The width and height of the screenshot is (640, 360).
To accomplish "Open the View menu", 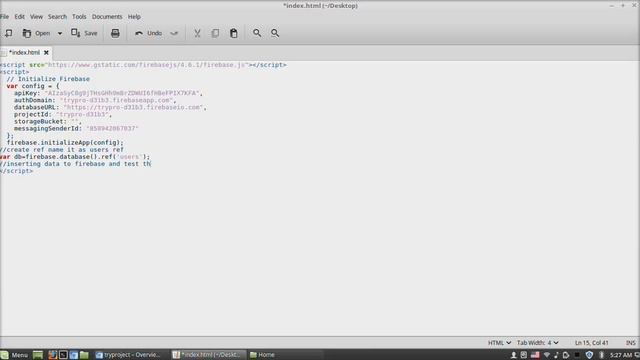I will (x=36, y=17).
